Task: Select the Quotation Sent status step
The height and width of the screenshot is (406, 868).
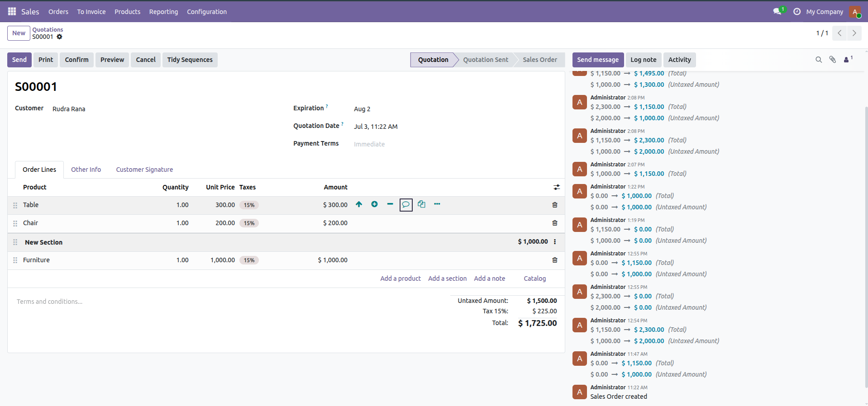Action: pyautogui.click(x=486, y=60)
